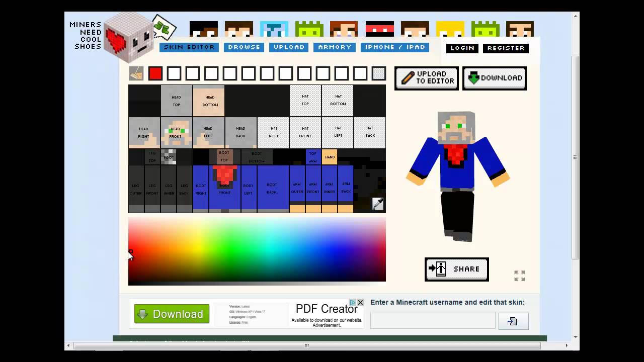Select the transparent checkered swatch
The height and width of the screenshot is (362, 644).
(379, 73)
